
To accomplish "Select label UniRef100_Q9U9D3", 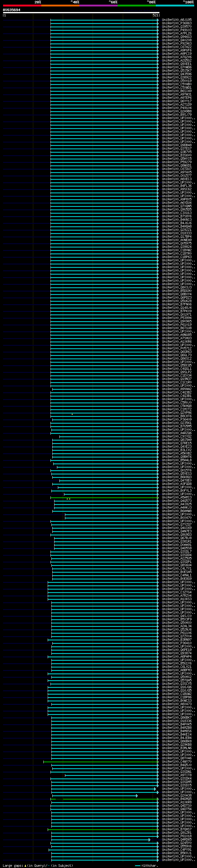I will [x=177, y=535].
